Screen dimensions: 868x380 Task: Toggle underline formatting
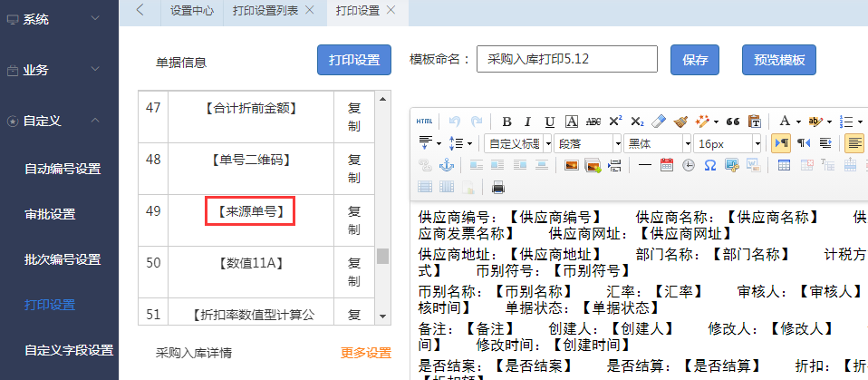[550, 122]
